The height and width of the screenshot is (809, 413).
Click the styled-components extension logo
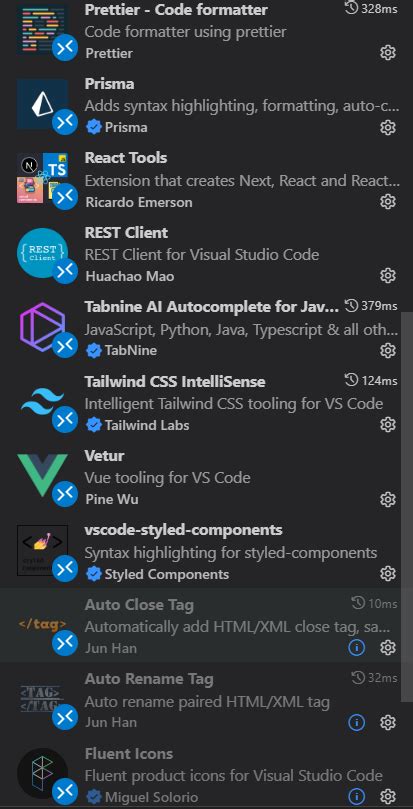pyautogui.click(x=42, y=550)
